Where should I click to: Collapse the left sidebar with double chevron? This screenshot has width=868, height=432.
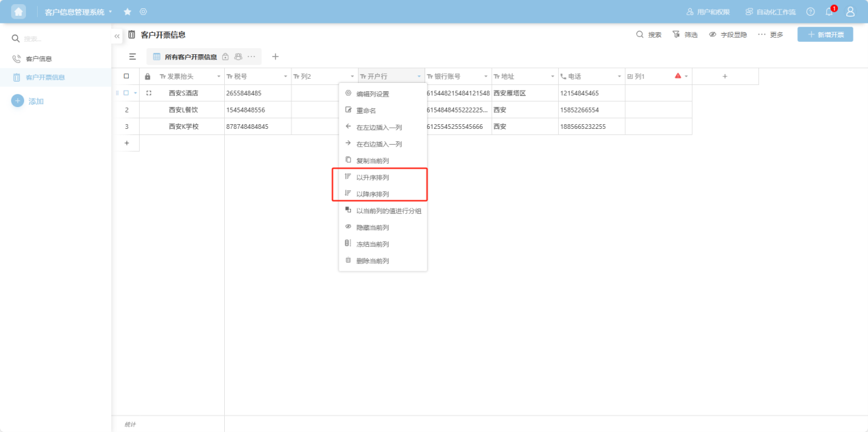pyautogui.click(x=117, y=36)
